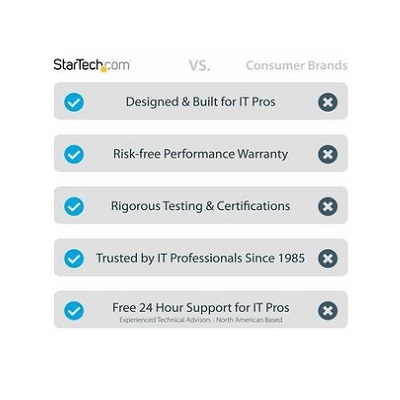The width and height of the screenshot is (400, 400).
Task: Click 'Free 24 Hour Support for IT Pros' text
Action: click(x=201, y=307)
